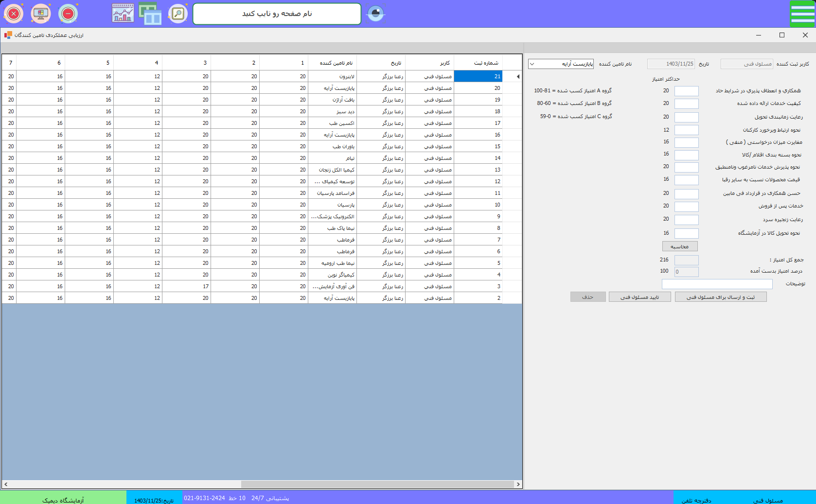Click the red minus circle icon
This screenshot has height=504, width=816.
pos(68,14)
